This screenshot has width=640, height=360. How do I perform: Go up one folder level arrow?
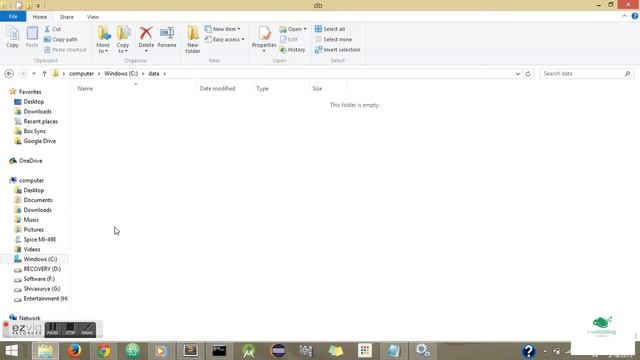(44, 73)
